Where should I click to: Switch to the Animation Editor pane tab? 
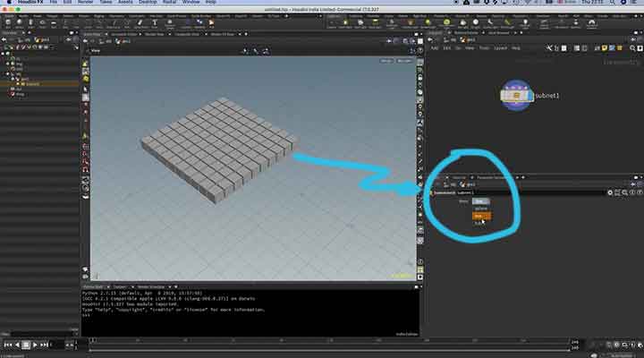tap(124, 34)
